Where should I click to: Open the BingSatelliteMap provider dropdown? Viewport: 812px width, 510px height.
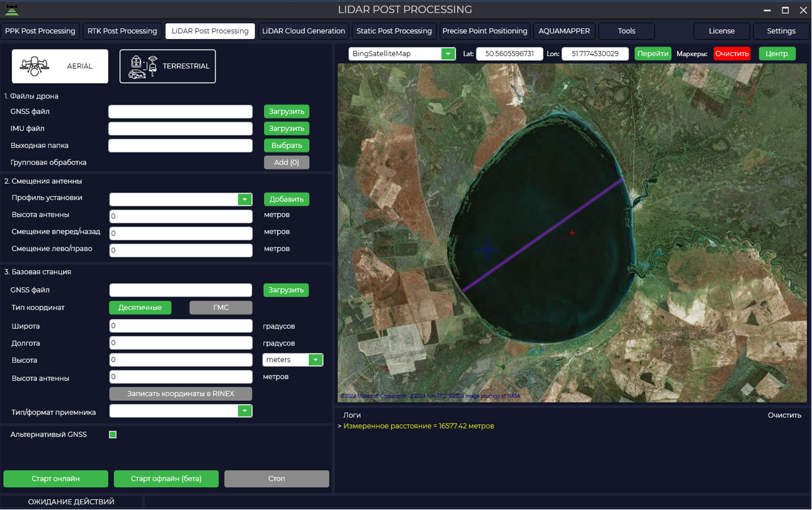(448, 54)
